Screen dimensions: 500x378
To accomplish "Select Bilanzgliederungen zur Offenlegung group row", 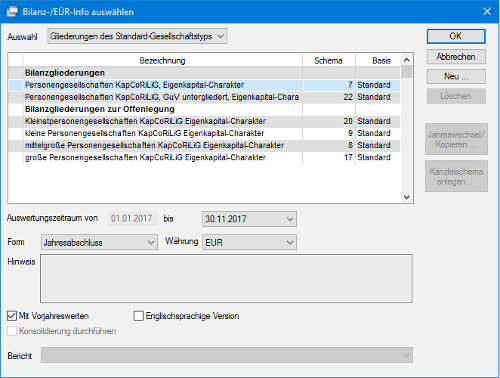I will point(204,109).
